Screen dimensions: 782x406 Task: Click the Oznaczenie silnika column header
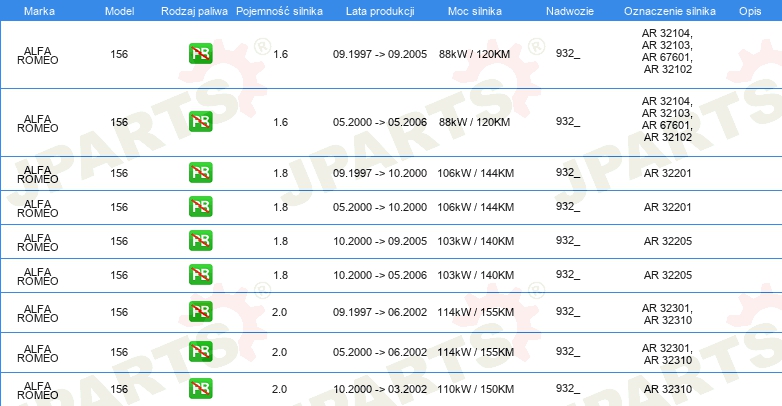[x=670, y=11]
